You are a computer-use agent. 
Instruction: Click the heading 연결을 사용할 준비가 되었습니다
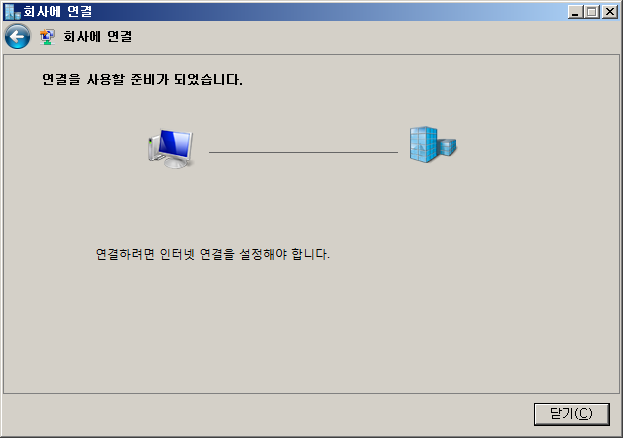click(142, 79)
